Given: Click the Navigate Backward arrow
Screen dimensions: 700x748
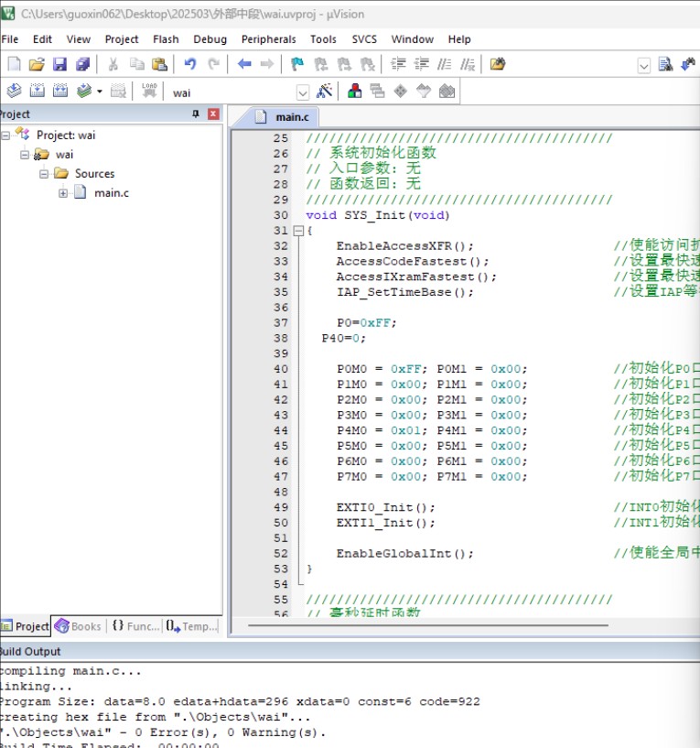Looking at the screenshot, I should pos(244,64).
